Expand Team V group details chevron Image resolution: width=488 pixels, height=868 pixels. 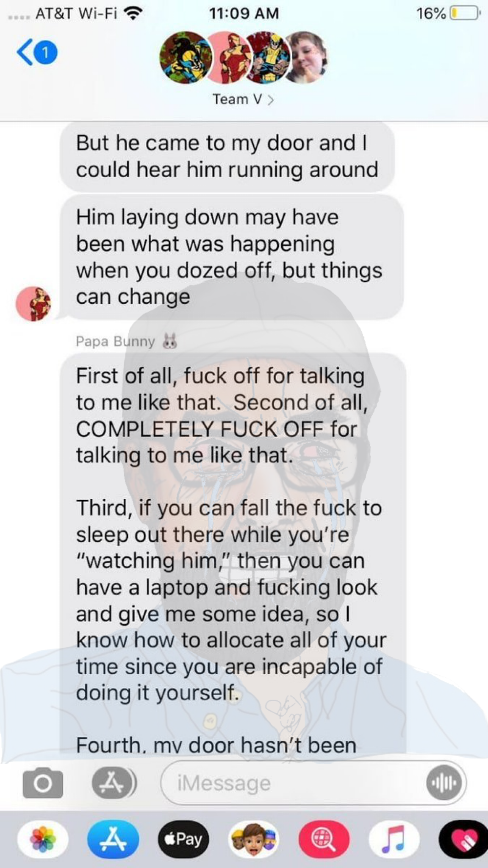(271, 100)
